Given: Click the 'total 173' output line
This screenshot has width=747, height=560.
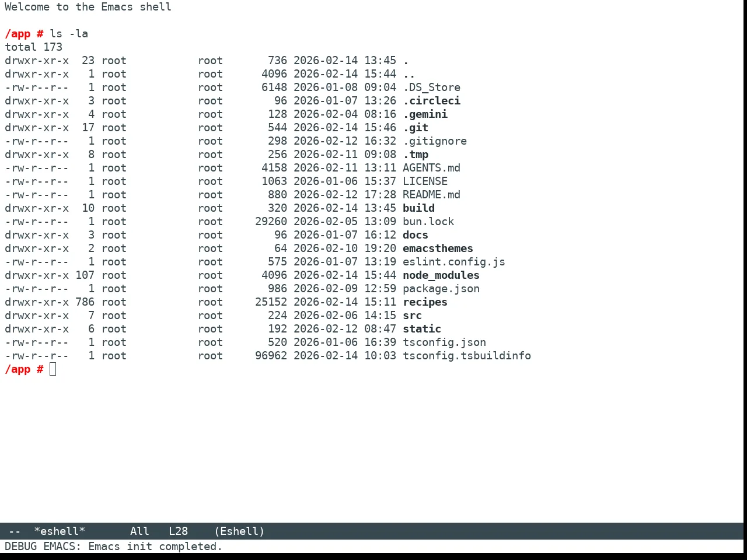Looking at the screenshot, I should click(x=33, y=47).
